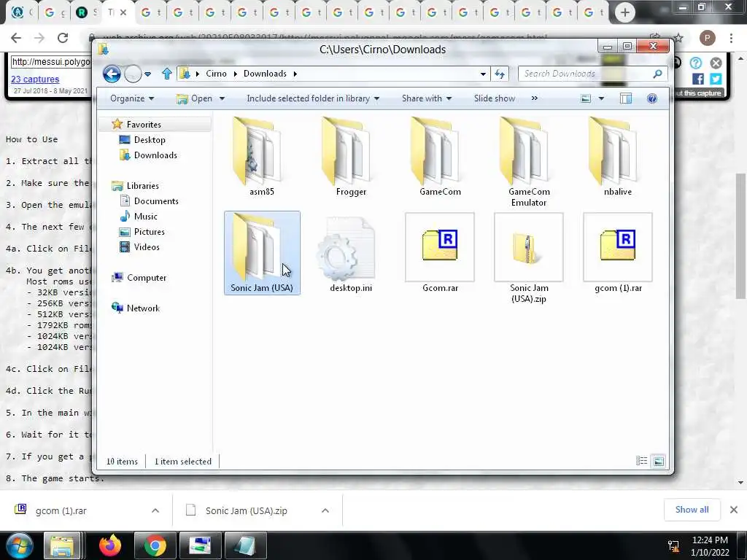Select the desktop.ini file
The image size is (747, 560).
pos(351,254)
